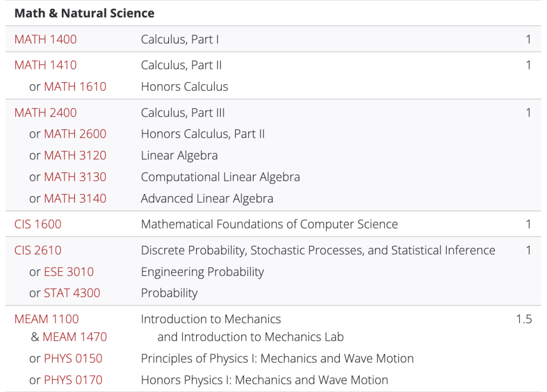
Task: Open the MATH 3140 link
Action: pyautogui.click(x=75, y=199)
